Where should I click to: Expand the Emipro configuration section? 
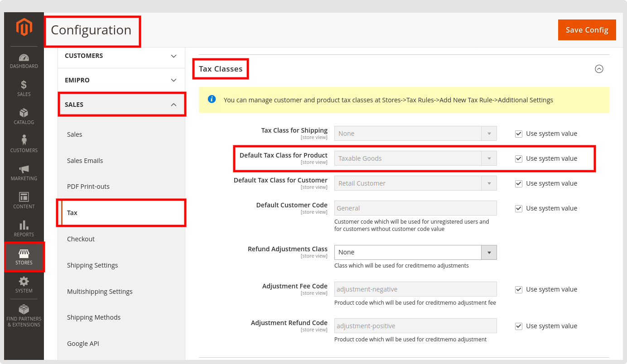pos(121,80)
